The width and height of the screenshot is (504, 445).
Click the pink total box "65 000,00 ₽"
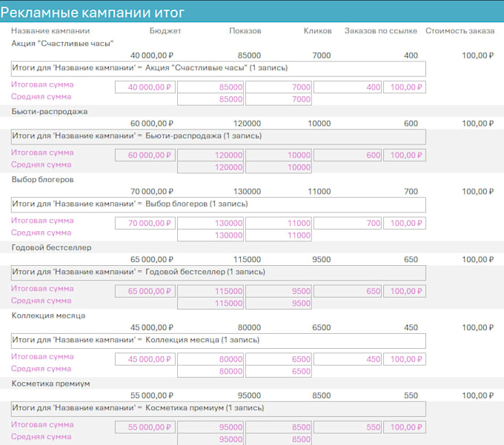coord(145,291)
